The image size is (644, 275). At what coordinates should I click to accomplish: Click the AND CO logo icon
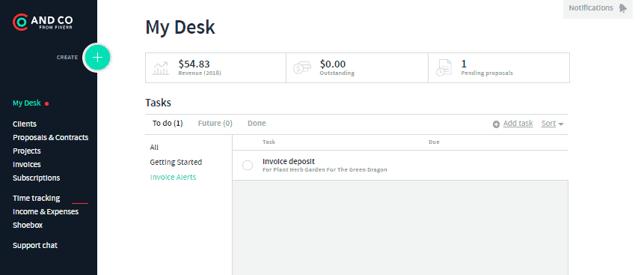(19, 22)
